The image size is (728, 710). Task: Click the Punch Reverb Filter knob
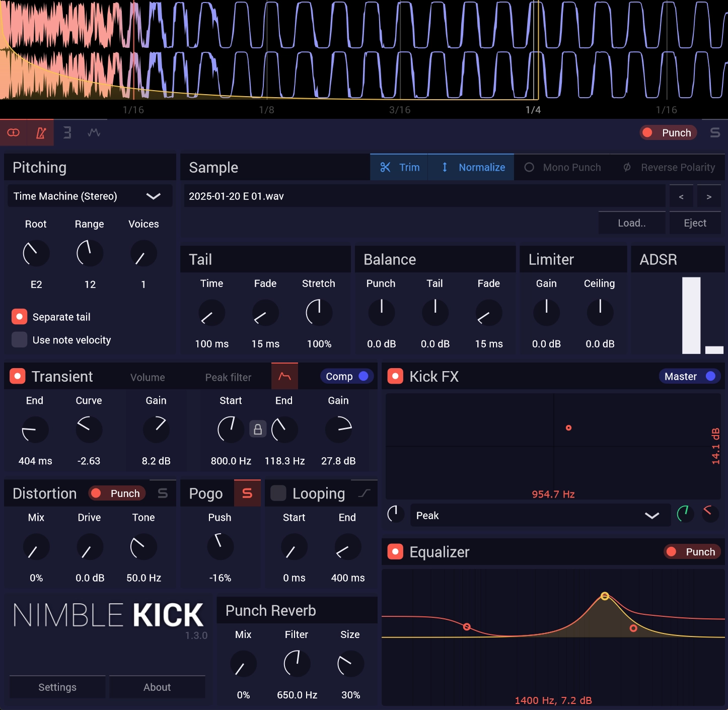[297, 664]
